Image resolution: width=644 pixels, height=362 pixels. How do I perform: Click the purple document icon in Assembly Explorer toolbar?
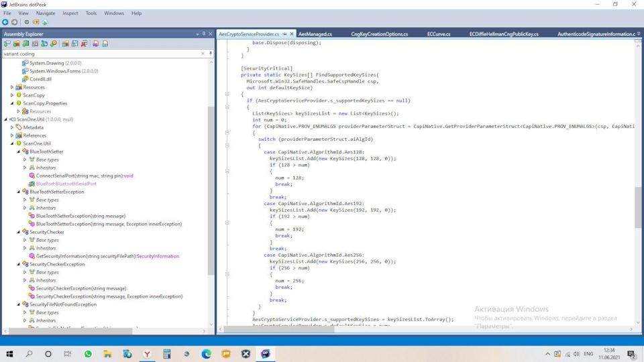96,44
